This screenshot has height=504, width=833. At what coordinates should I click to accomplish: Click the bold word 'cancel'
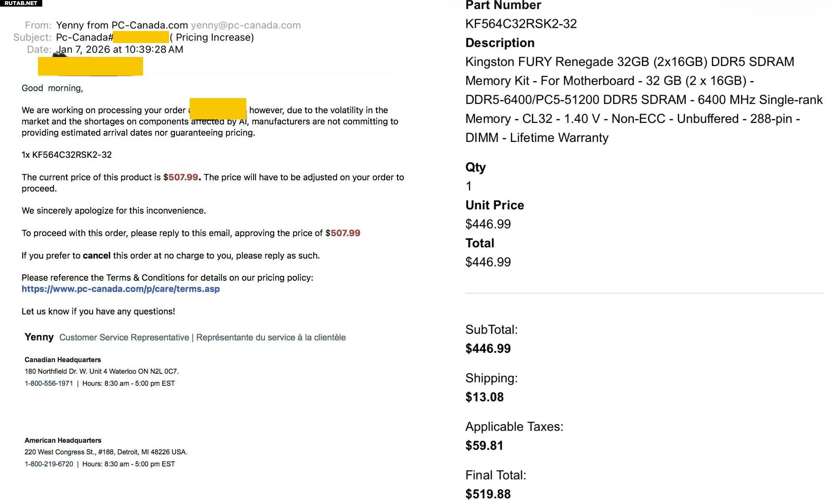tap(97, 255)
